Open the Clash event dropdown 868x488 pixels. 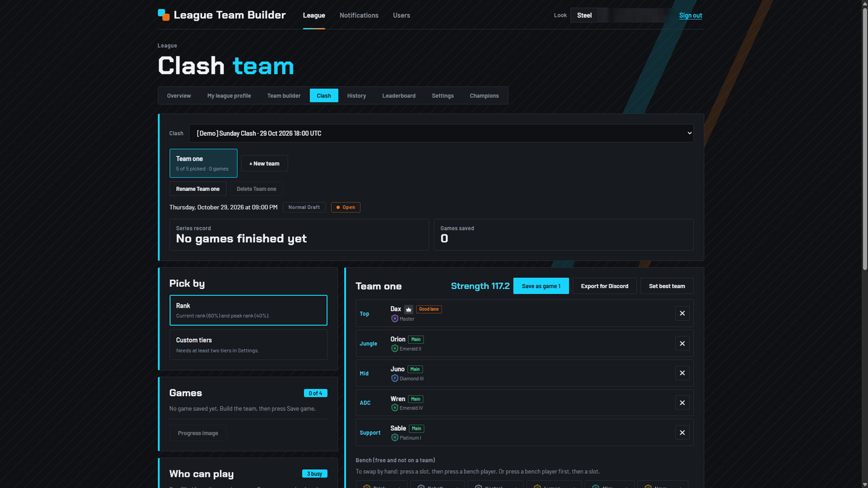click(x=441, y=133)
